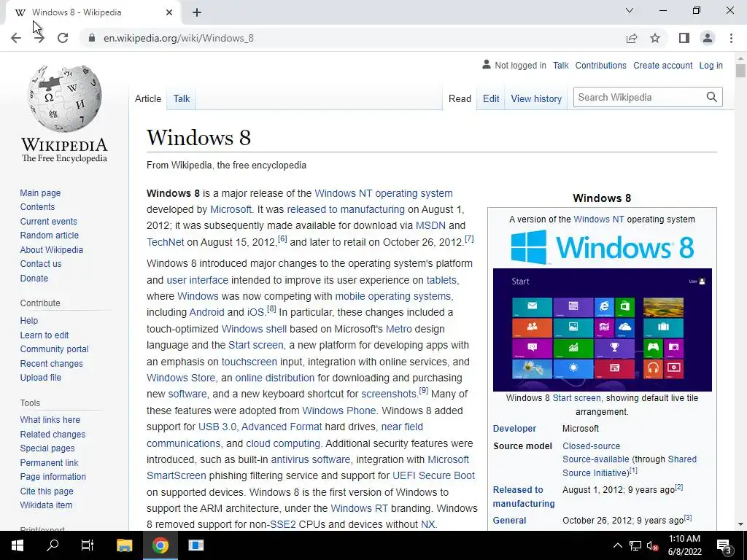Click the Wikipedia globe logo
Viewport: 747px width, 560px height.
point(64,99)
